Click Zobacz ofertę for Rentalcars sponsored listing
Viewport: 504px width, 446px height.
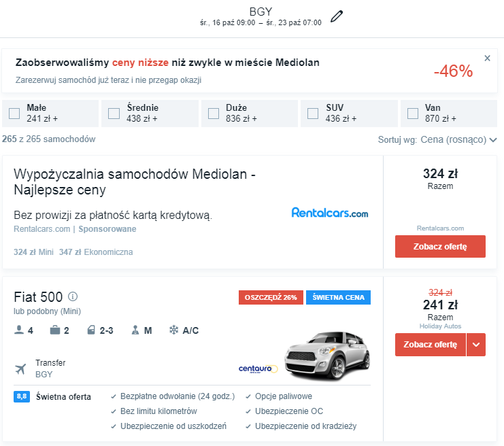point(440,246)
